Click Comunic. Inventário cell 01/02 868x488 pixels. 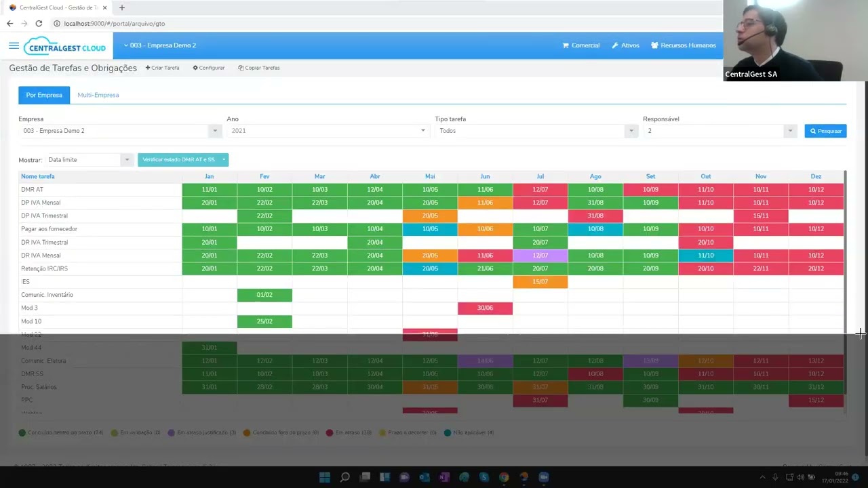click(264, 295)
